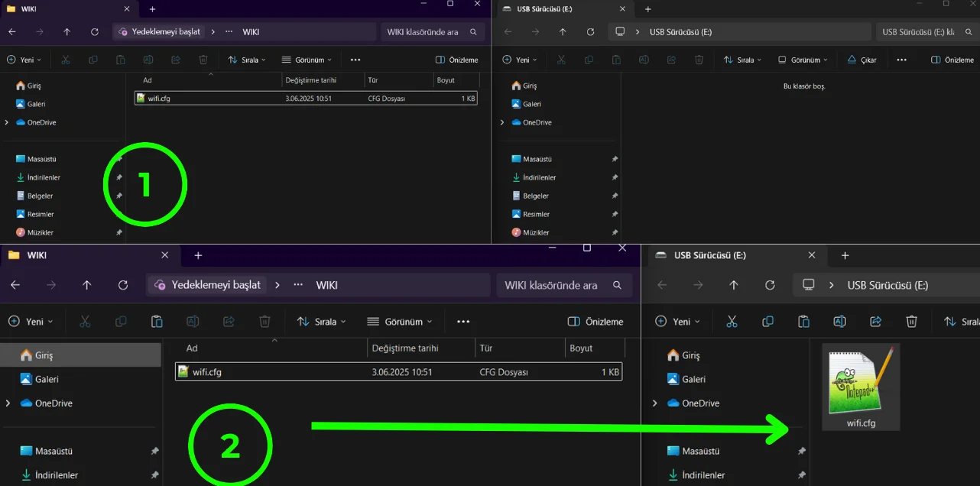The image size is (980, 486).
Task: Select the large wifi.cfg Notepad++ file icon
Action: pyautogui.click(x=861, y=386)
